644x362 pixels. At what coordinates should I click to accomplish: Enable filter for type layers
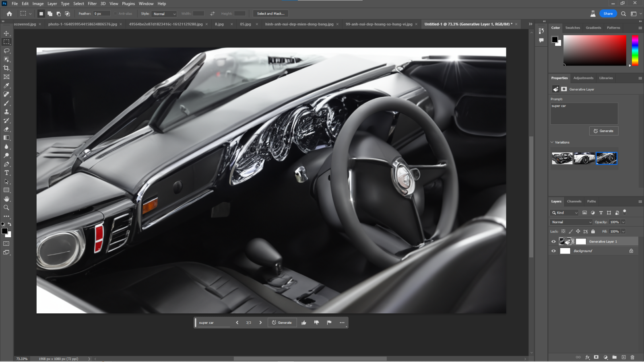pyautogui.click(x=601, y=213)
